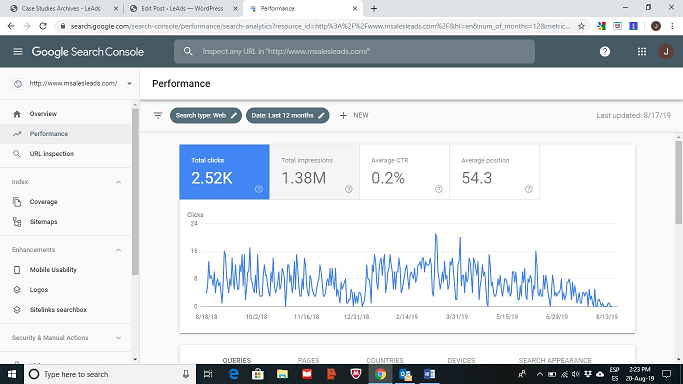
Task: Toggle the Total impressions metric card
Action: (314, 172)
